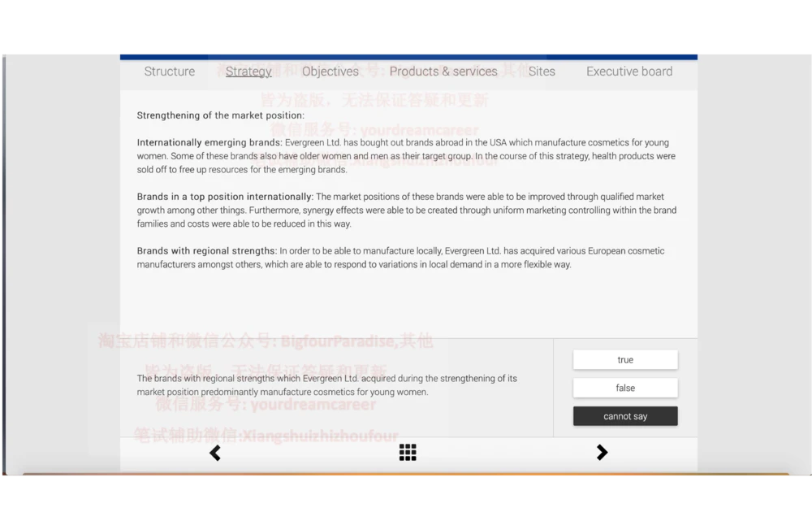Open the Products & services tab

point(443,72)
